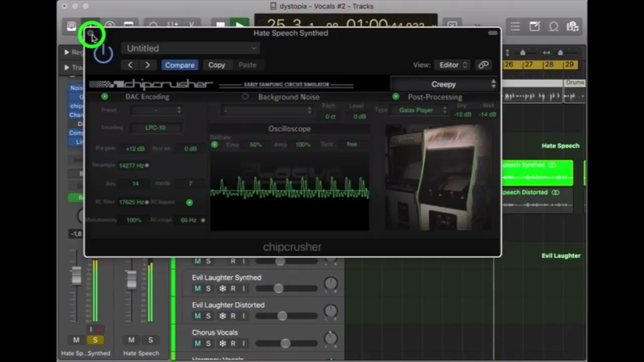
Task: Solo the Hate Speech channel strip
Action: [x=150, y=340]
